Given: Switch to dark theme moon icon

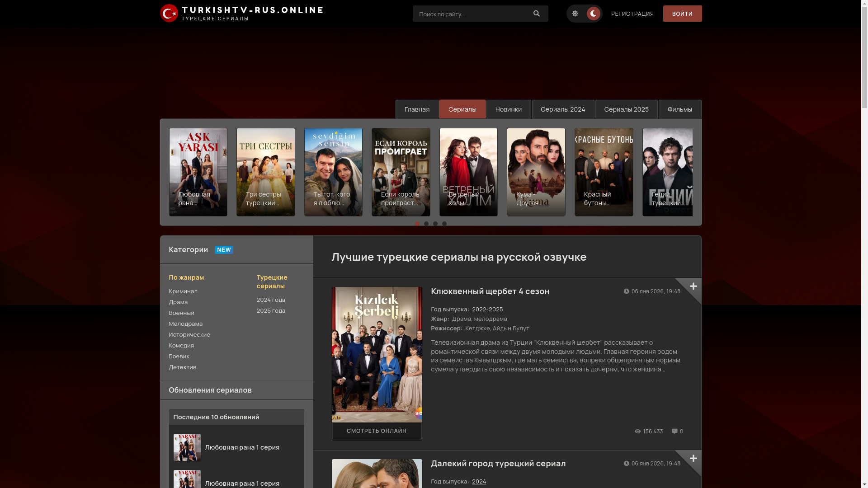Looking at the screenshot, I should (593, 14).
